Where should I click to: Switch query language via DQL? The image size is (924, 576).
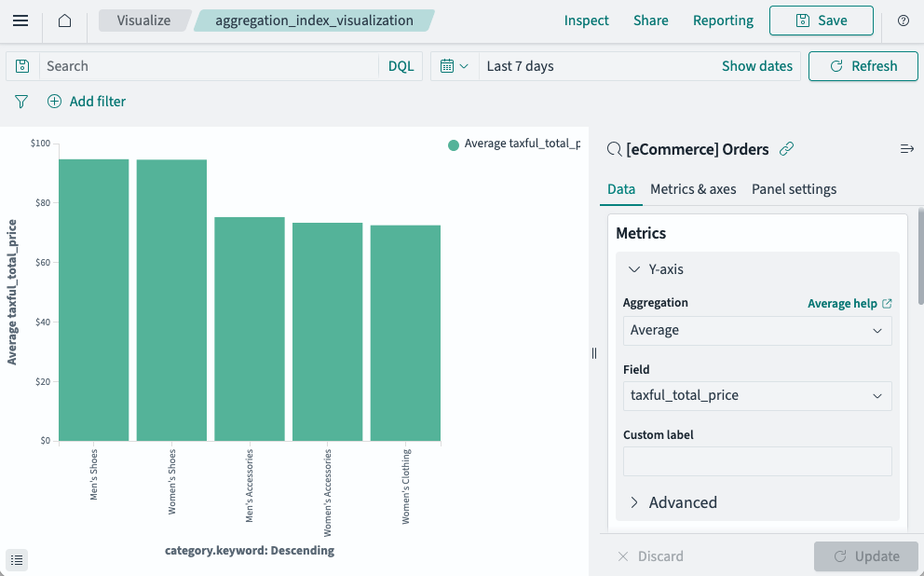coord(401,66)
